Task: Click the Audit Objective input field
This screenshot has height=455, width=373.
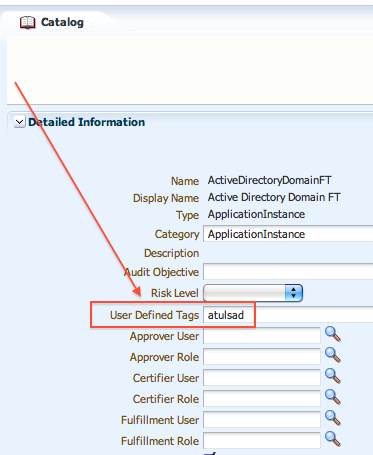Action: 288,272
